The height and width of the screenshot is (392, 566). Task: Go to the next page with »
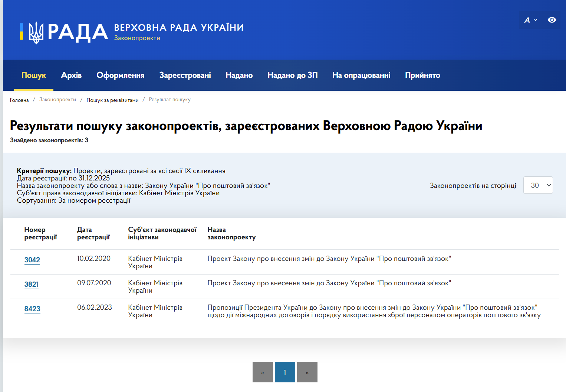(x=307, y=372)
